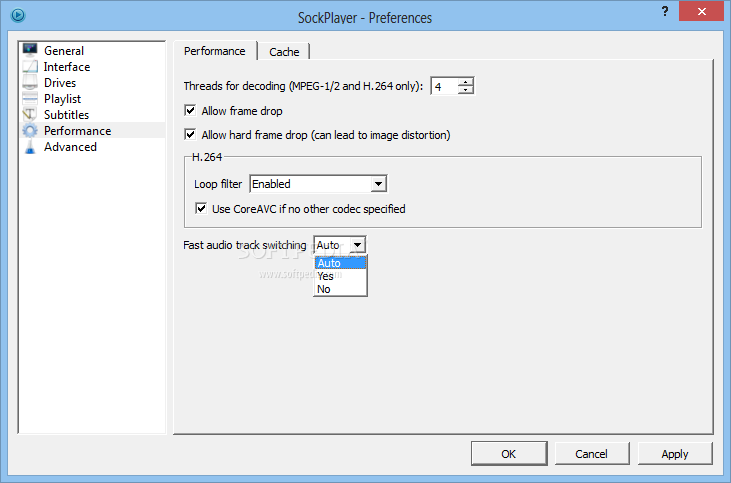Choose Yes for fast audio track switching

point(340,276)
